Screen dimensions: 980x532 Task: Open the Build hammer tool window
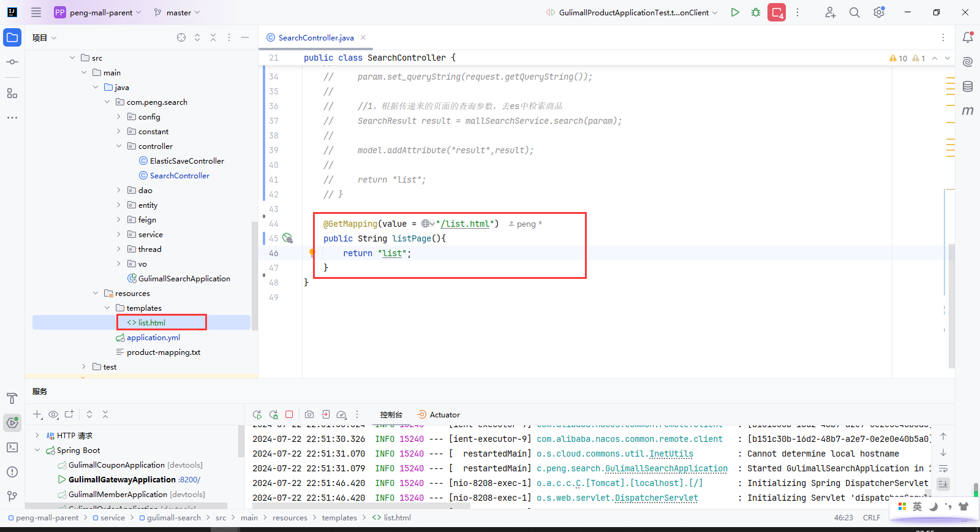pyautogui.click(x=12, y=398)
